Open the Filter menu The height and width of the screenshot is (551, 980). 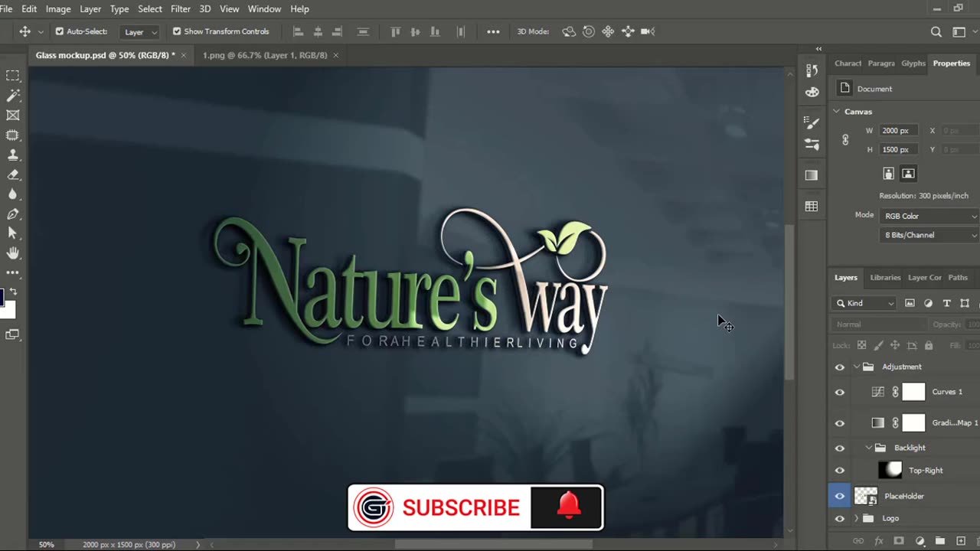click(x=181, y=9)
